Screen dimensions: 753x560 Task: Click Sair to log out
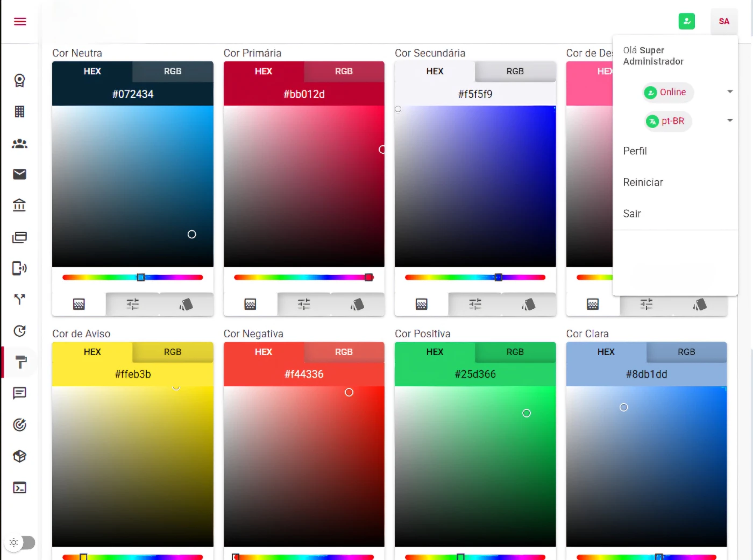tap(632, 214)
